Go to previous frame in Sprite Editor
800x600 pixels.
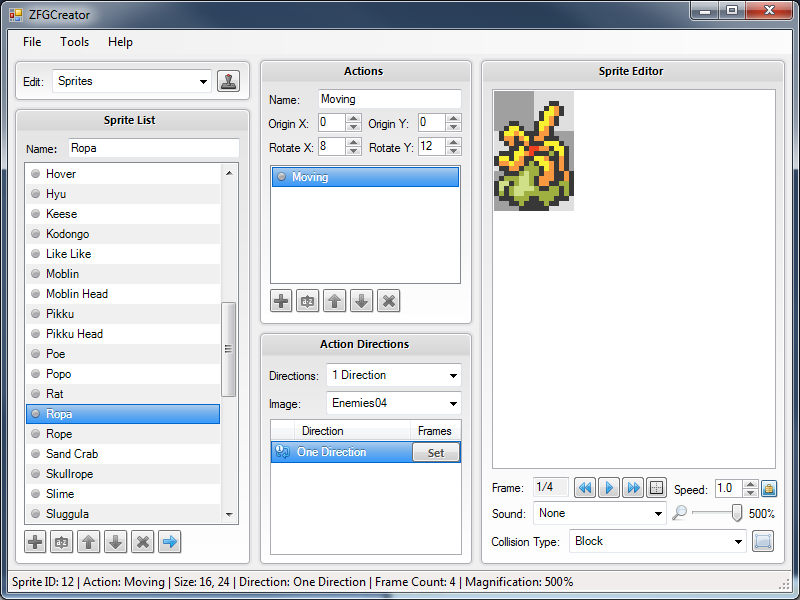[585, 488]
